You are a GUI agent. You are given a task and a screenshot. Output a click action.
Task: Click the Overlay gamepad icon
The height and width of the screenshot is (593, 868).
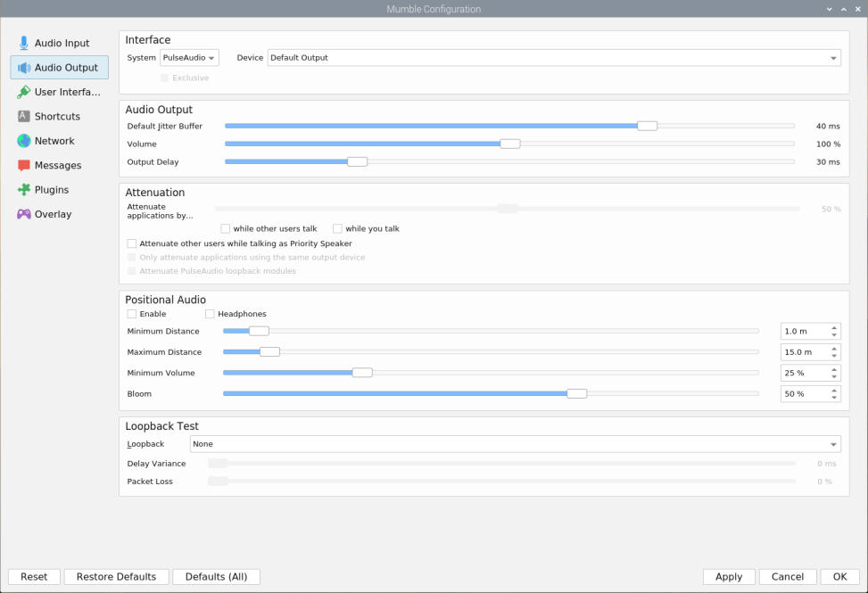pyautogui.click(x=24, y=214)
